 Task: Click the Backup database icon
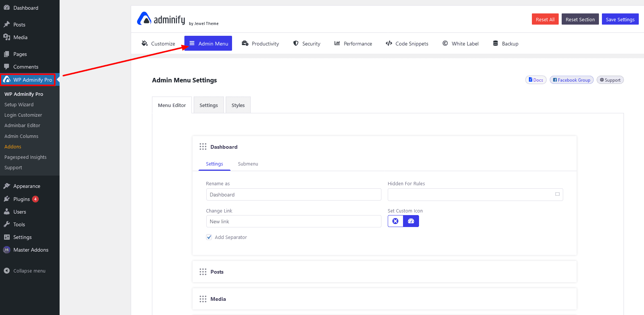coord(495,43)
